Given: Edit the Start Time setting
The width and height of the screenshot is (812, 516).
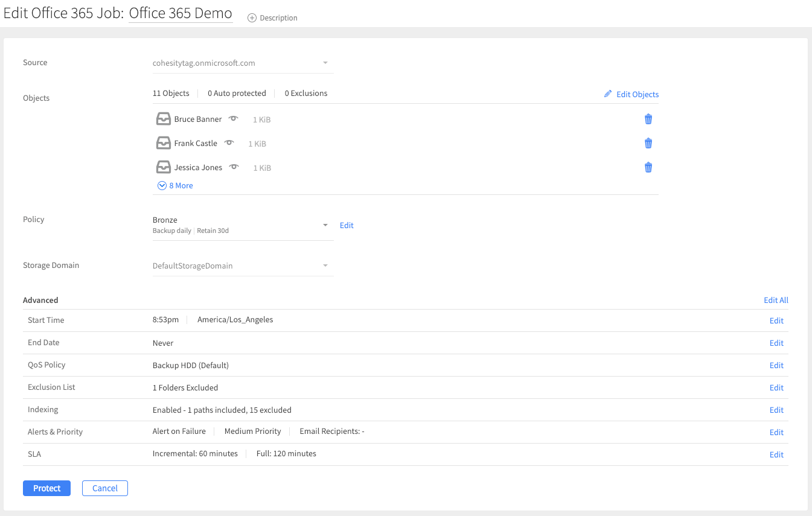Looking at the screenshot, I should pyautogui.click(x=776, y=320).
